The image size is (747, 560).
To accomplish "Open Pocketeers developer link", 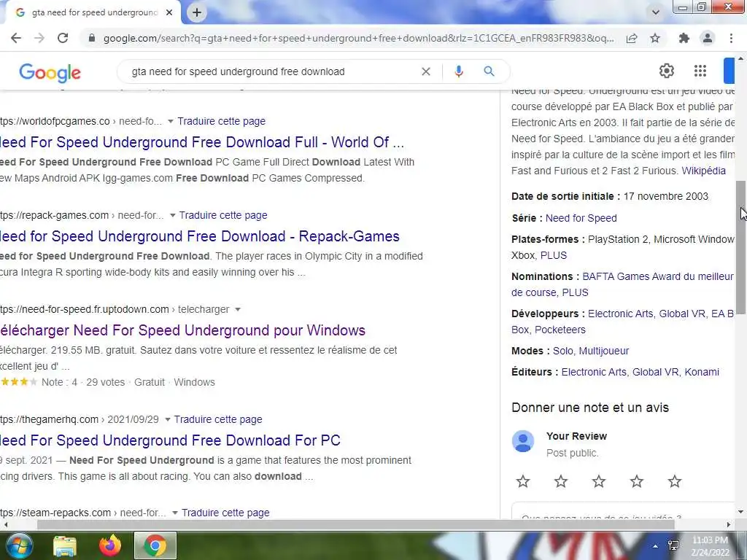I will [x=560, y=330].
